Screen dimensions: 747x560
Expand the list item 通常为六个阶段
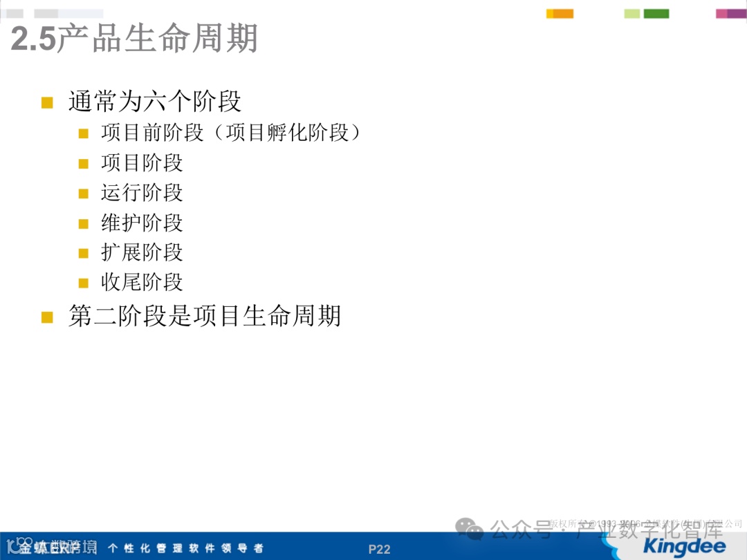[155, 101]
